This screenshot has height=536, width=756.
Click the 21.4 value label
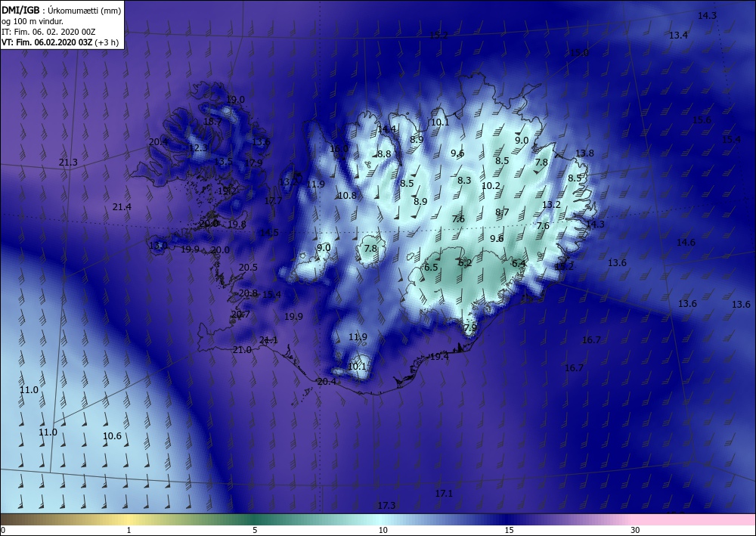click(x=122, y=207)
